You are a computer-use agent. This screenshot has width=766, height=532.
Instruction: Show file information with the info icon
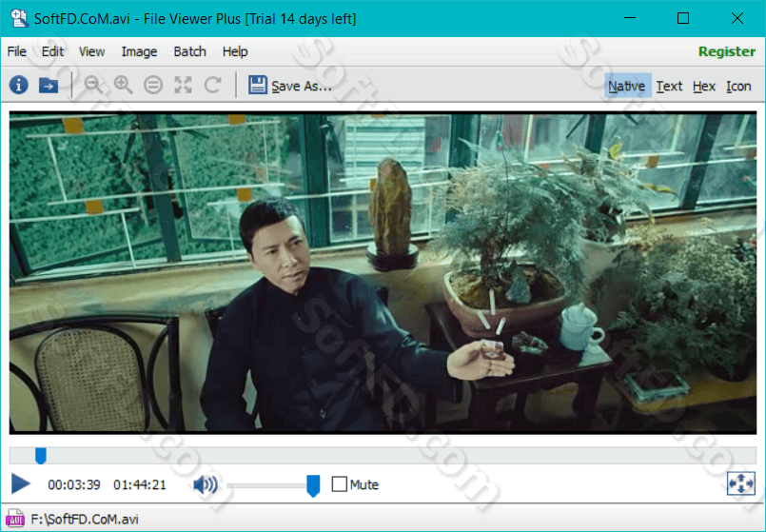tap(19, 85)
